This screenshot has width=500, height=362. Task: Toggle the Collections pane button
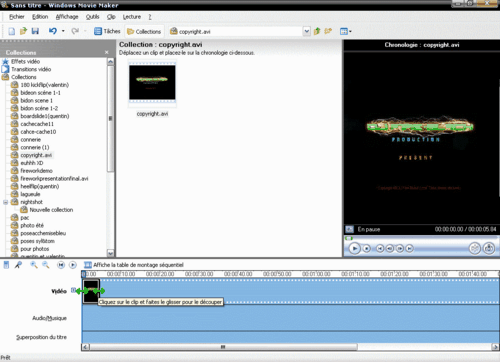click(144, 32)
